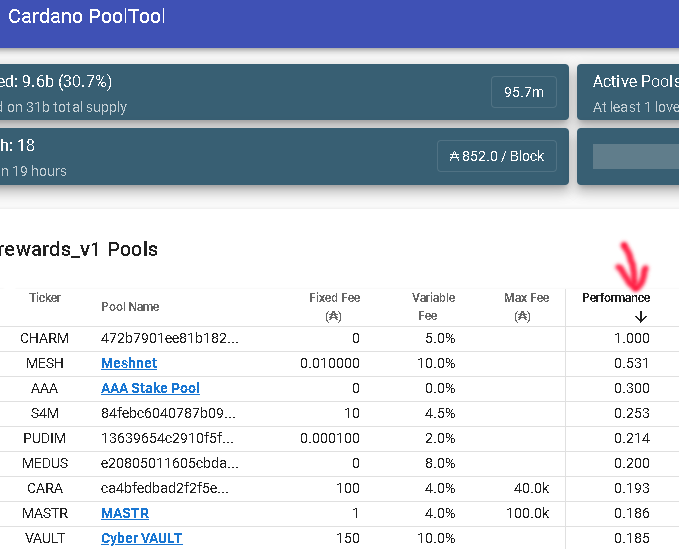679x549 pixels.
Task: Click the 9.6b (30.7%) staked text
Action: click(x=67, y=81)
